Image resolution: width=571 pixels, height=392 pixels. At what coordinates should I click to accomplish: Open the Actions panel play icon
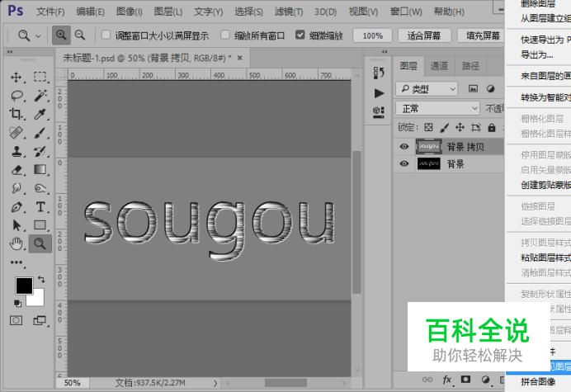coord(379,93)
